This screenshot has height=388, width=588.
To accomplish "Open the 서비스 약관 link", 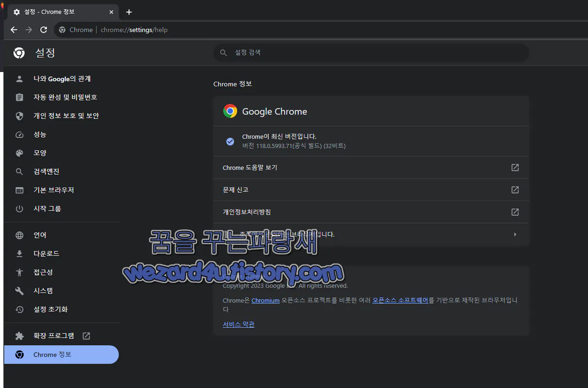I will pos(238,324).
